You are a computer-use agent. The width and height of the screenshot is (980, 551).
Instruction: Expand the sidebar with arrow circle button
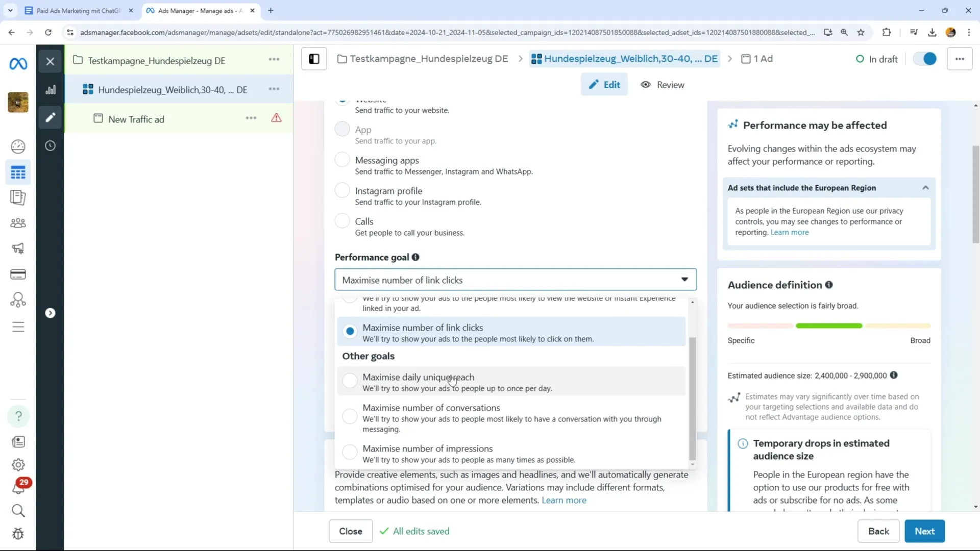(x=50, y=313)
